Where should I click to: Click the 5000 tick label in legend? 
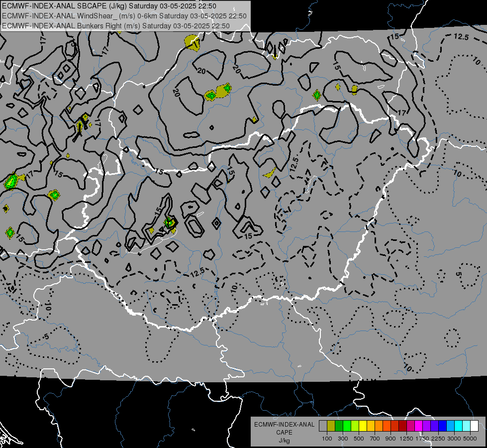click(470, 439)
